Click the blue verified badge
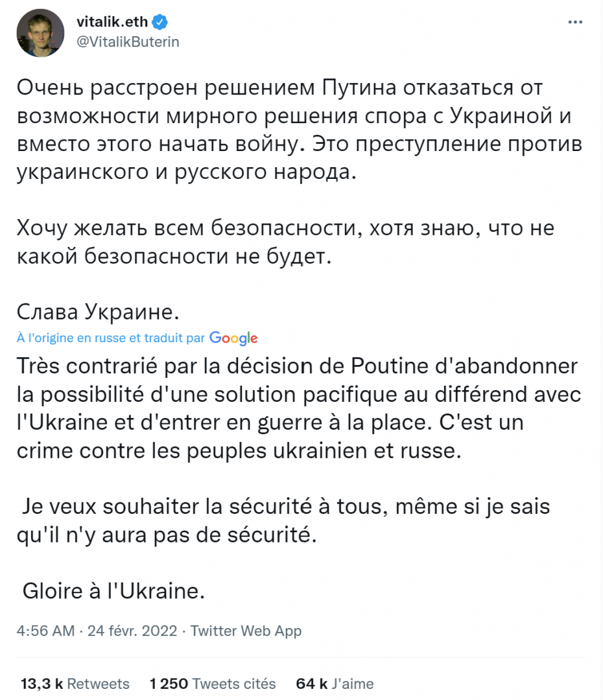The width and height of the screenshot is (603, 700). (x=160, y=23)
